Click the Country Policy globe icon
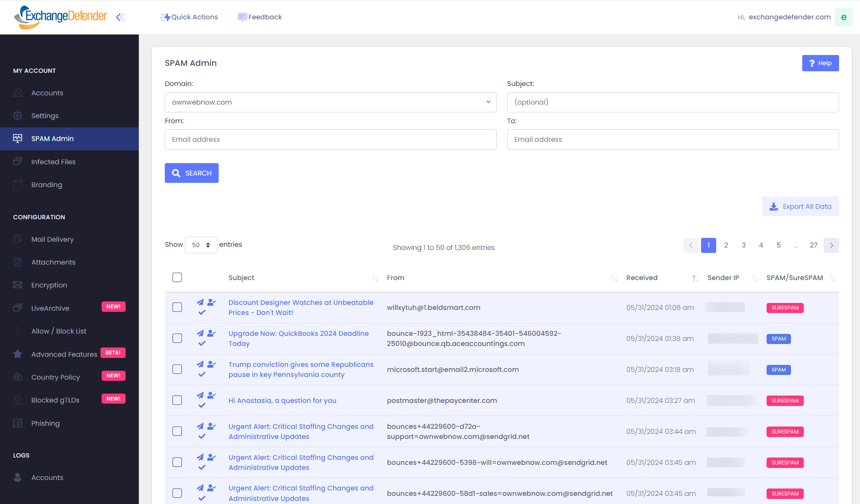Viewport: 860px width, 504px height. tap(17, 377)
